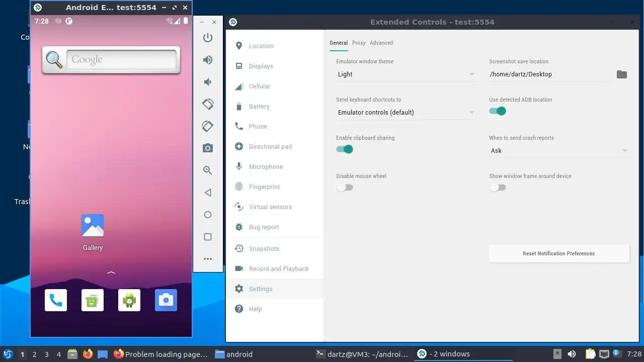This screenshot has height=362, width=644.
Task: Switch to the Advanced settings tab
Action: (381, 43)
